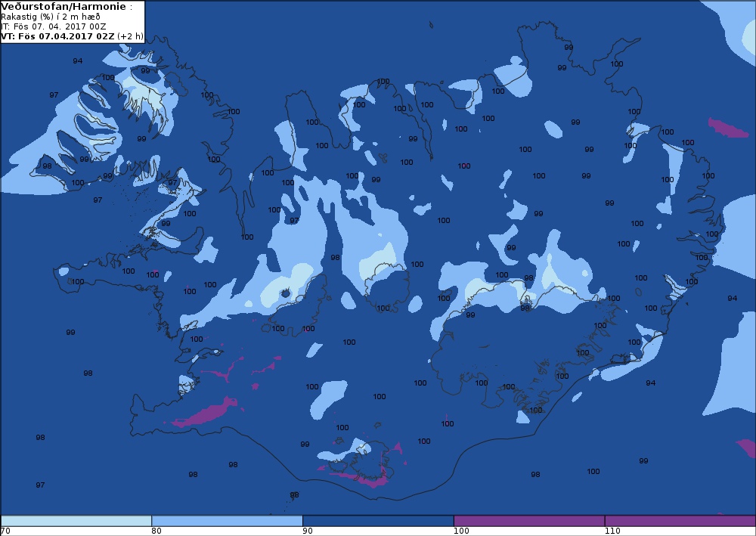Select the 'Rakastig (%) í 2 m hæð' label
This screenshot has height=536, width=756.
pos(51,17)
